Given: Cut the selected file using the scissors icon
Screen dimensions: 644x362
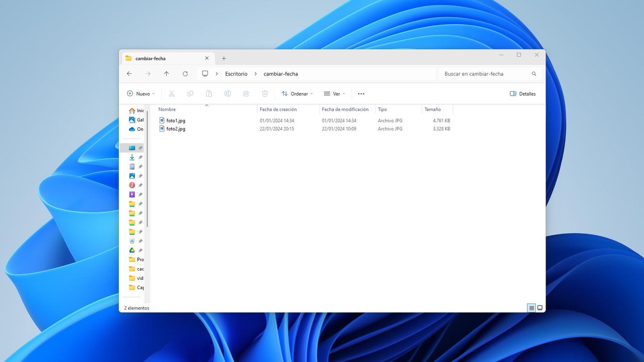Looking at the screenshot, I should pos(172,93).
